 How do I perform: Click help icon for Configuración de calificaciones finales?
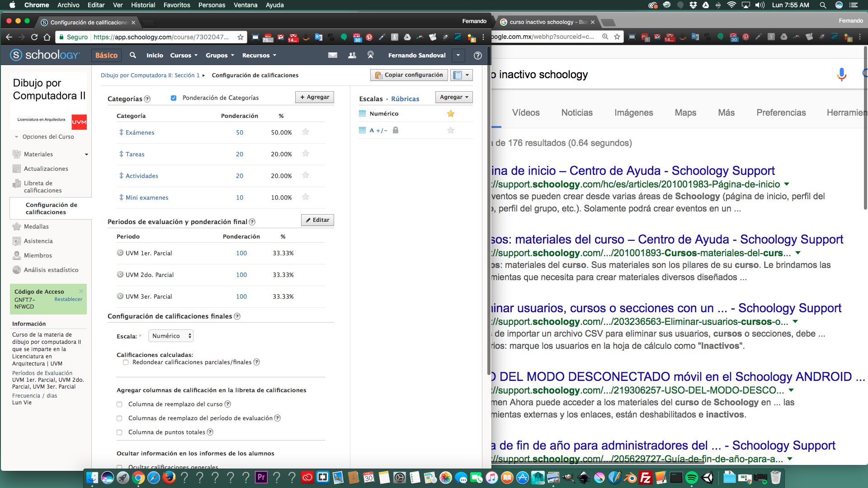coord(237,316)
